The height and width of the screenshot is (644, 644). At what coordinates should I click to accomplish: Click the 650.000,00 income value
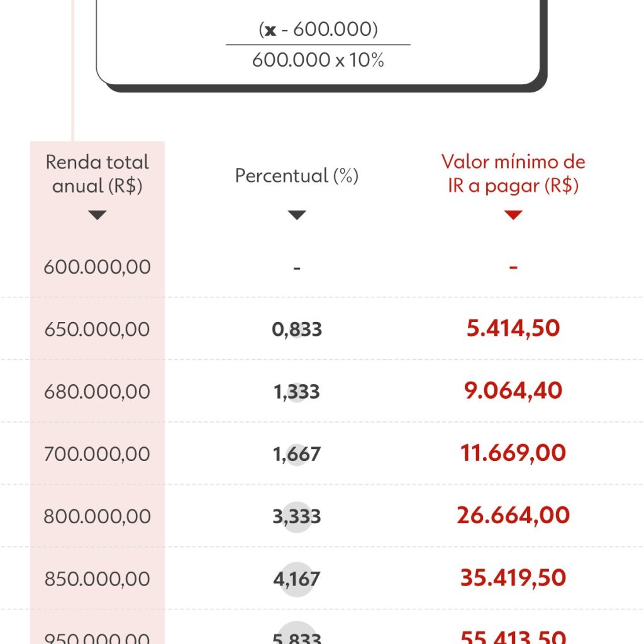(x=97, y=329)
